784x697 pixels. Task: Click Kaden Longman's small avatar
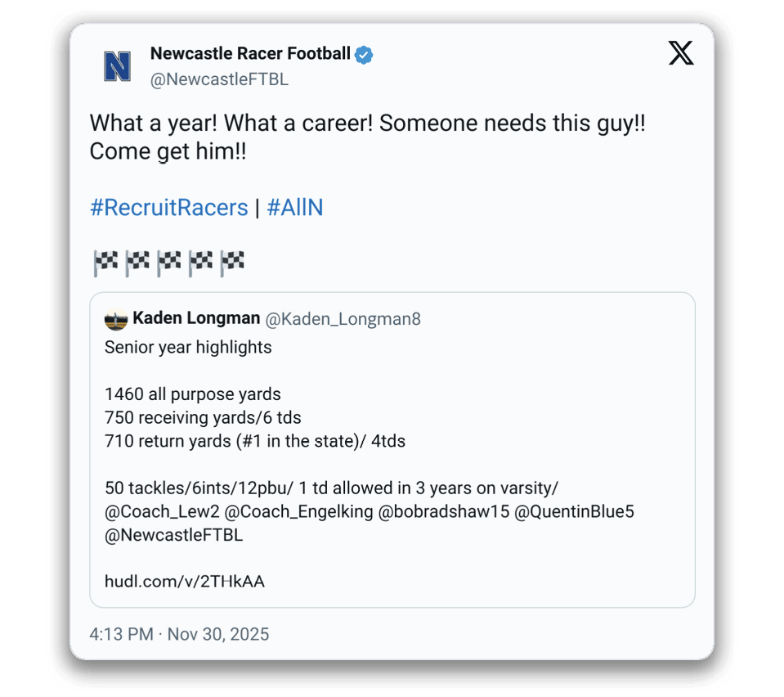coord(116,319)
